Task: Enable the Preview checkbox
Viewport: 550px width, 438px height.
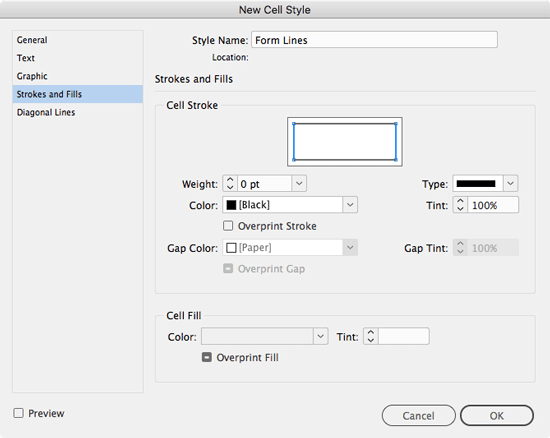Action: coord(19,413)
